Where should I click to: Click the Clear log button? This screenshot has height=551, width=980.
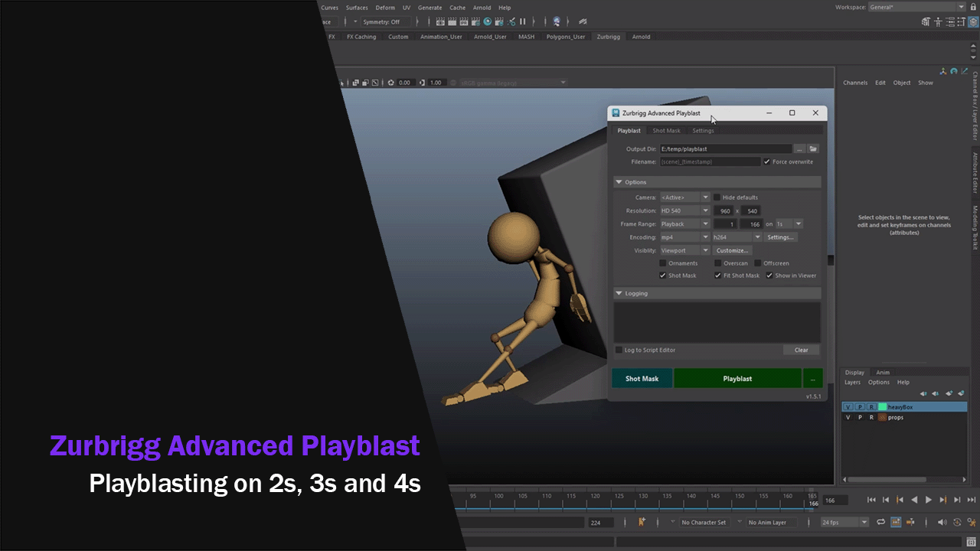click(801, 350)
